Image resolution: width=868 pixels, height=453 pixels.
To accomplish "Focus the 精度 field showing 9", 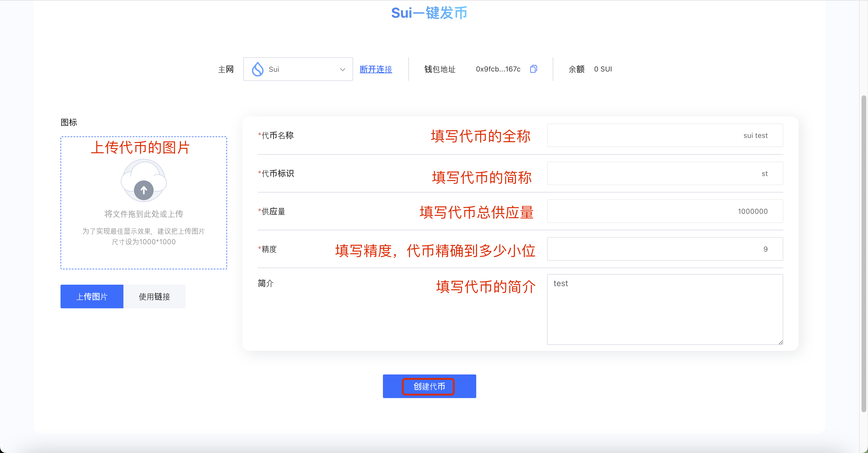I will coord(665,249).
